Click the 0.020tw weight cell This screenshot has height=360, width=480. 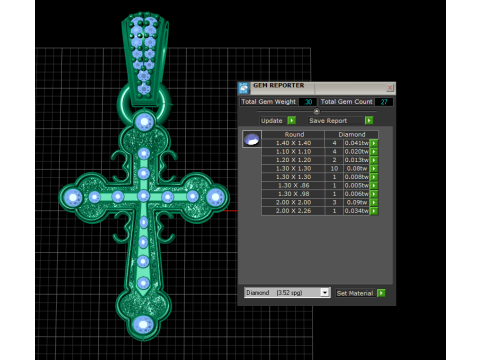[357, 152]
